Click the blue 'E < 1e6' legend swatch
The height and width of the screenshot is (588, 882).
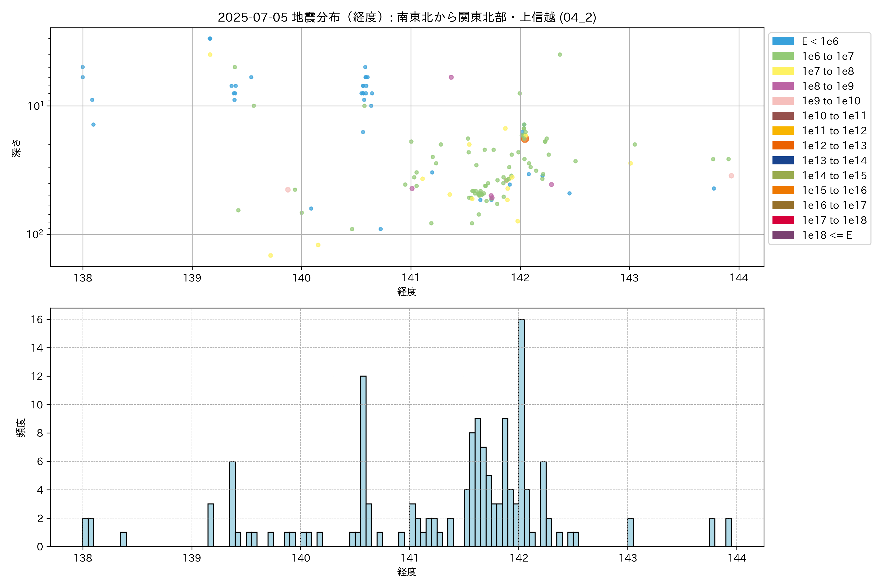click(783, 41)
